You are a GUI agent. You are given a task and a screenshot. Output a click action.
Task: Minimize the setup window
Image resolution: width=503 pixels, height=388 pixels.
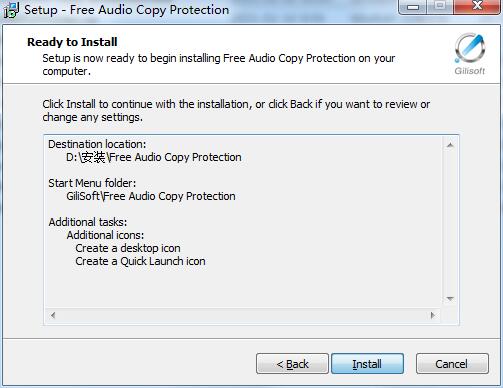413,7
